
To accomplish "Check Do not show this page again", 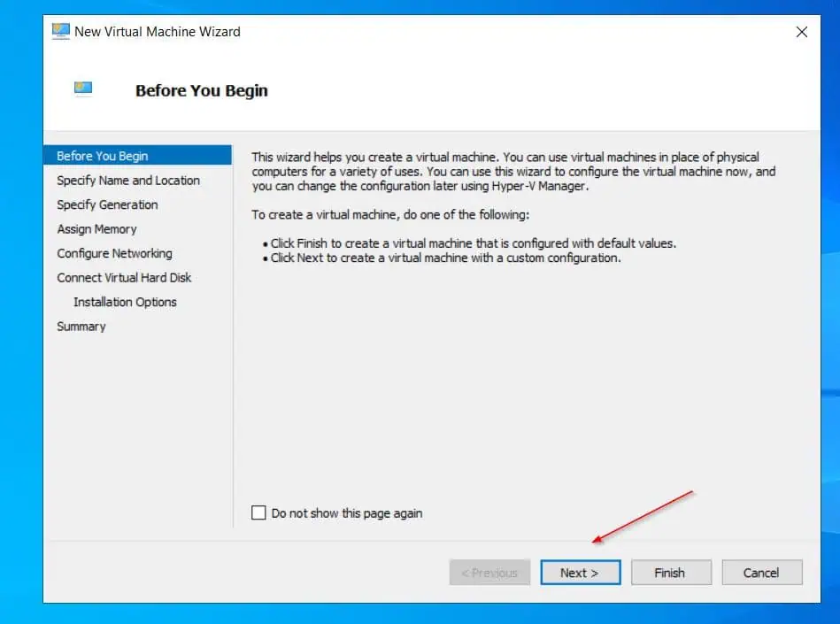I will (258, 512).
